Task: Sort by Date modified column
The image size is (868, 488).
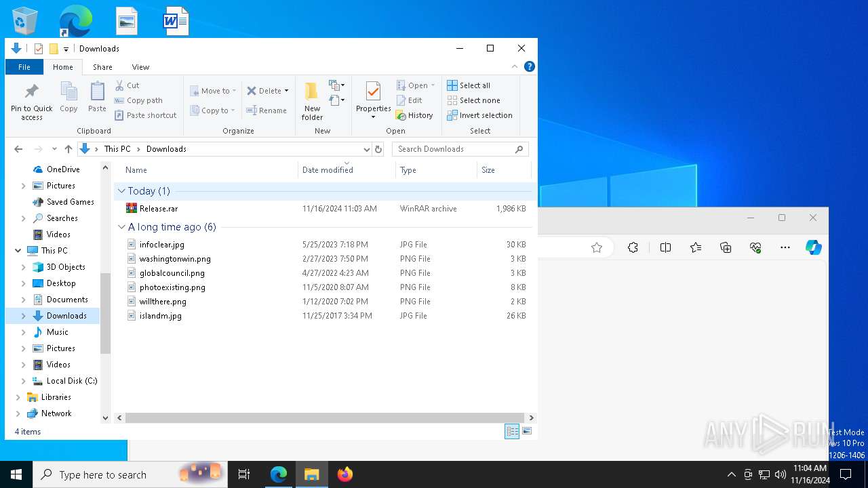Action: point(347,170)
